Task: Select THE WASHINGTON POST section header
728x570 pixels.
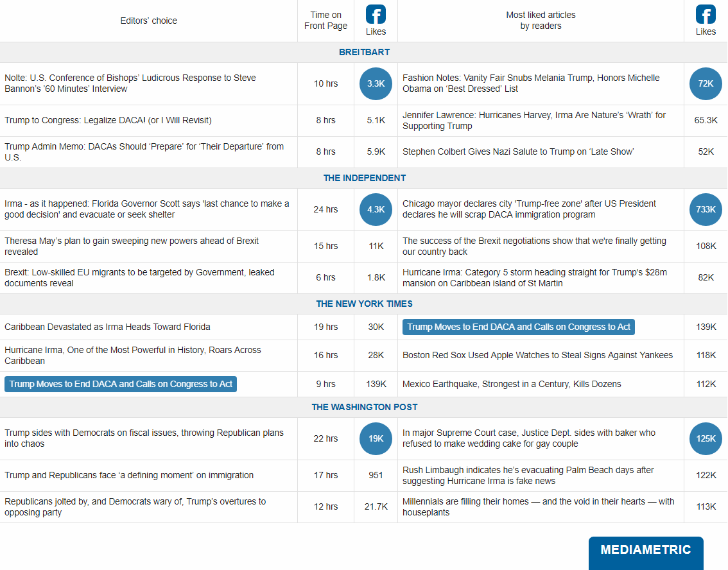Action: [x=364, y=407]
